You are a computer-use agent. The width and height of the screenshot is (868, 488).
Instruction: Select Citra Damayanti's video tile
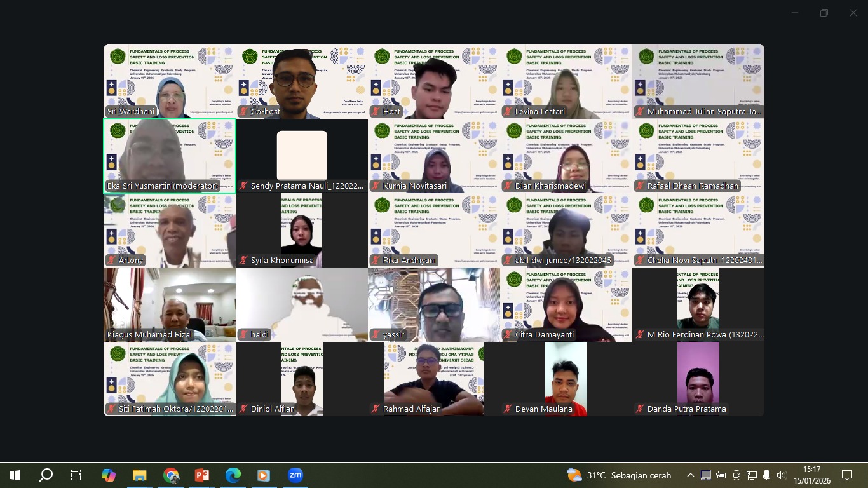pyautogui.click(x=566, y=304)
